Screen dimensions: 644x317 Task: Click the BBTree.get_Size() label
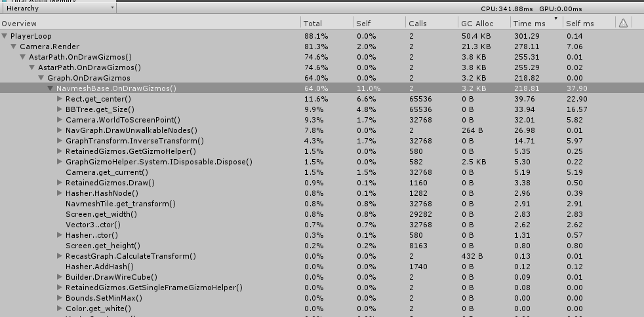[x=100, y=109]
